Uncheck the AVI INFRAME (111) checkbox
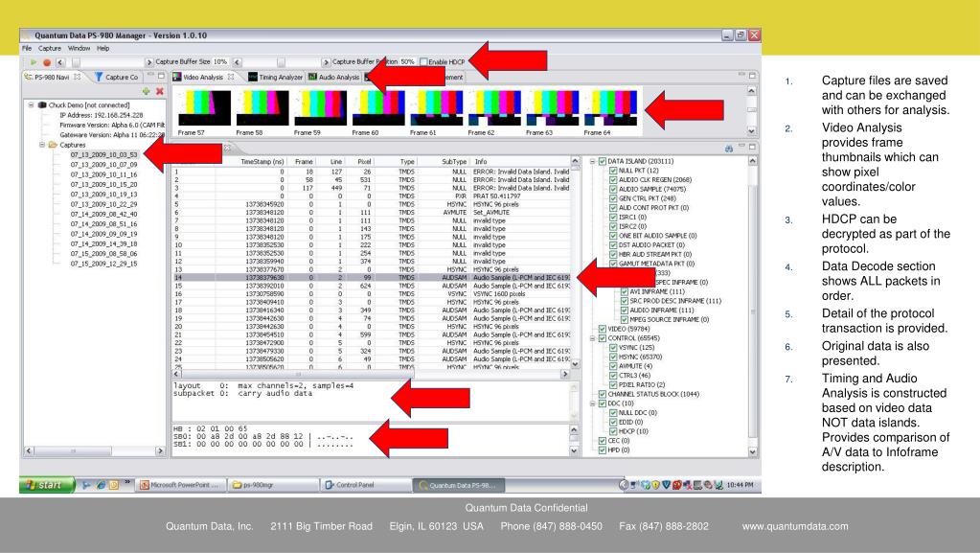The image size is (980, 553). [624, 291]
